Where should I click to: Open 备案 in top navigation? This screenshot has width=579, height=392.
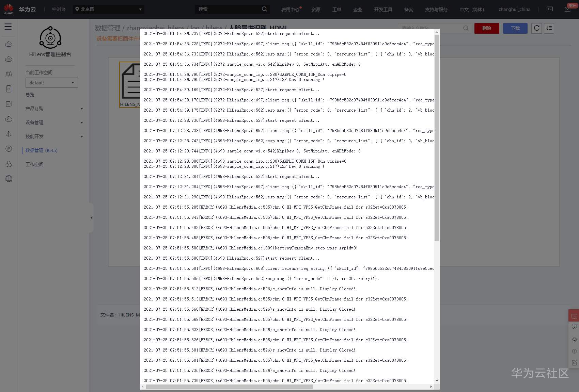(x=409, y=10)
